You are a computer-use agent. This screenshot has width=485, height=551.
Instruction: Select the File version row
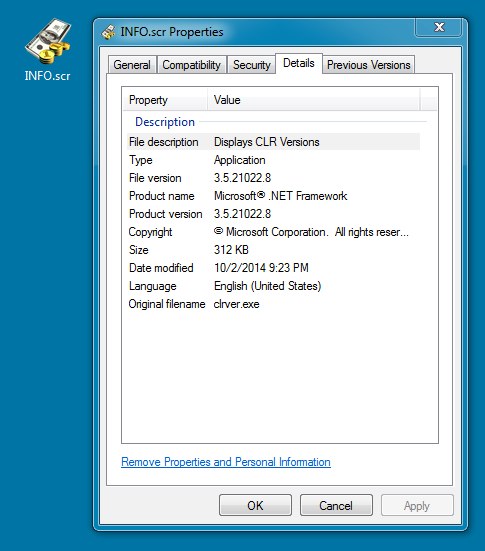(x=273, y=178)
